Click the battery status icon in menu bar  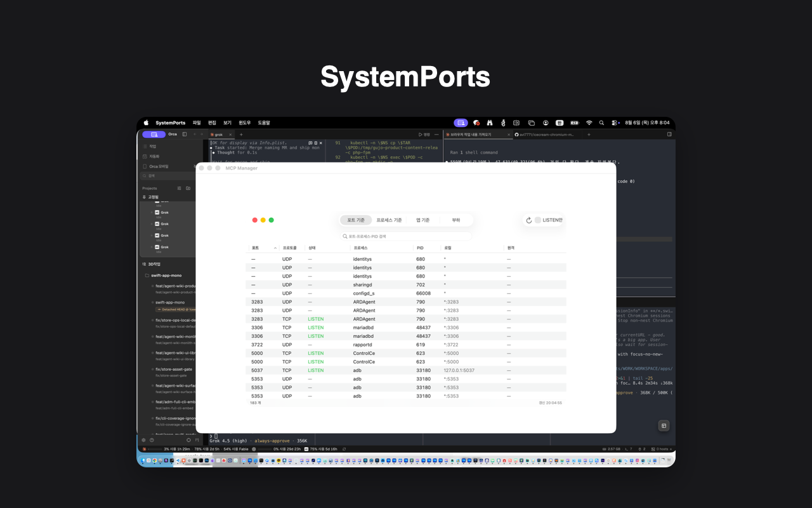coord(574,123)
